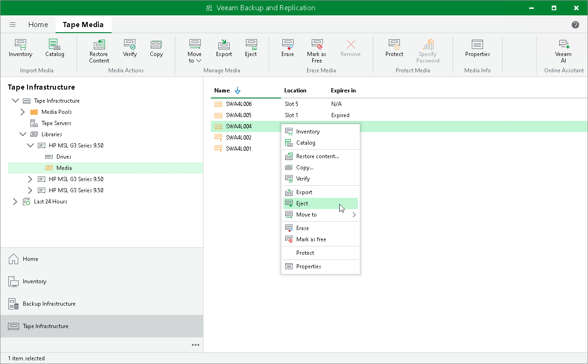
Task: Open Restore Content from the ribbon
Action: [98, 49]
